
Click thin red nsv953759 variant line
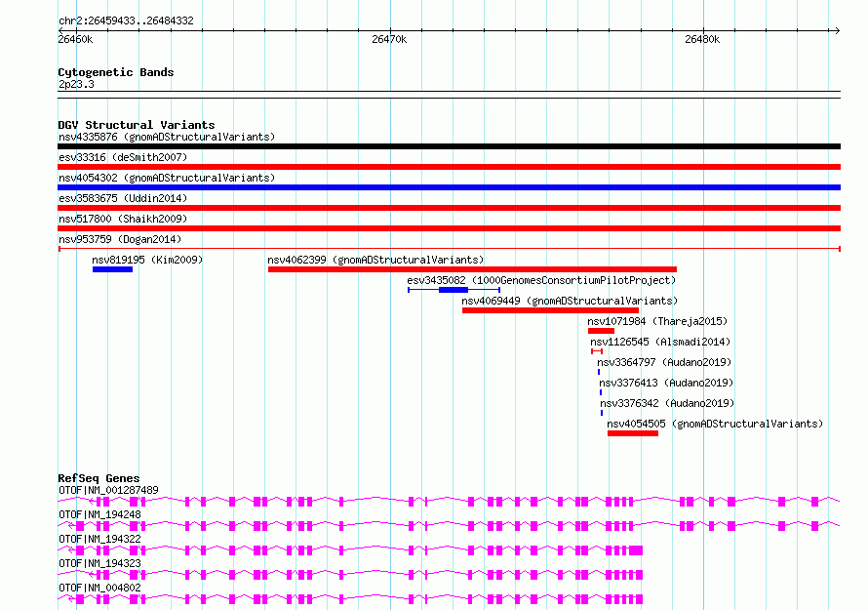(449, 249)
